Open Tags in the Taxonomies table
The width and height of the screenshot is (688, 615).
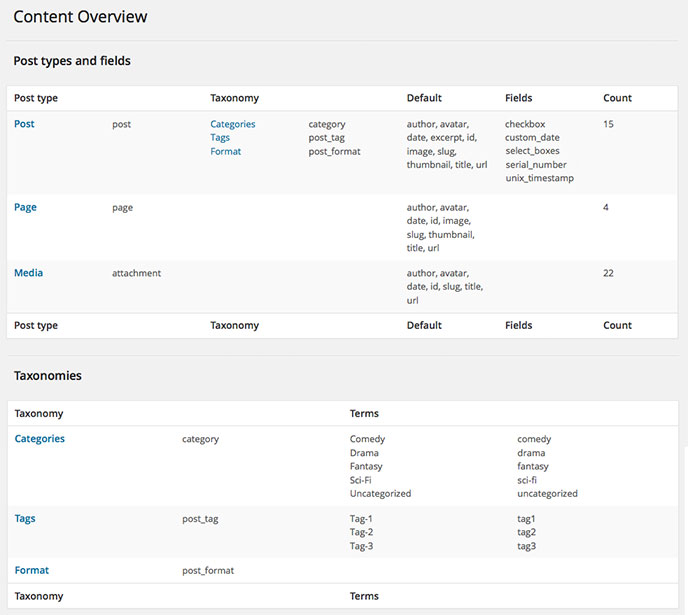coord(25,519)
